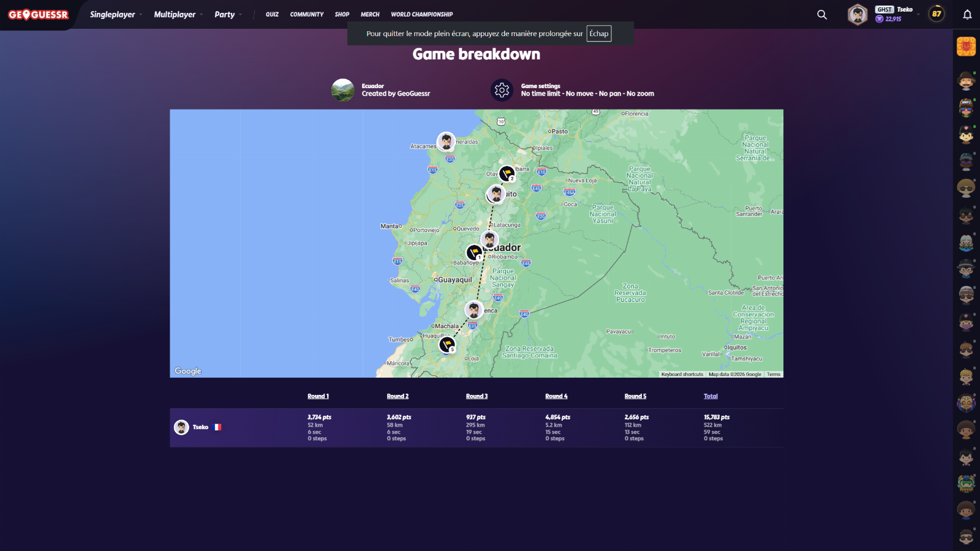Open the Round 4 results link
Screen dimensions: 980x551
pyautogui.click(x=556, y=396)
